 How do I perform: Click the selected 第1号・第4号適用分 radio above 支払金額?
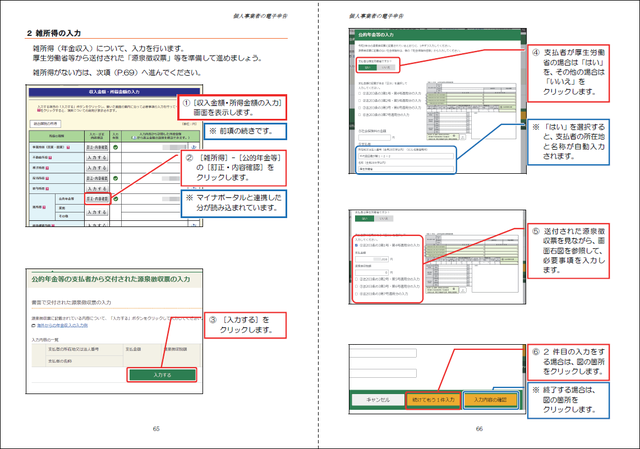357,245
